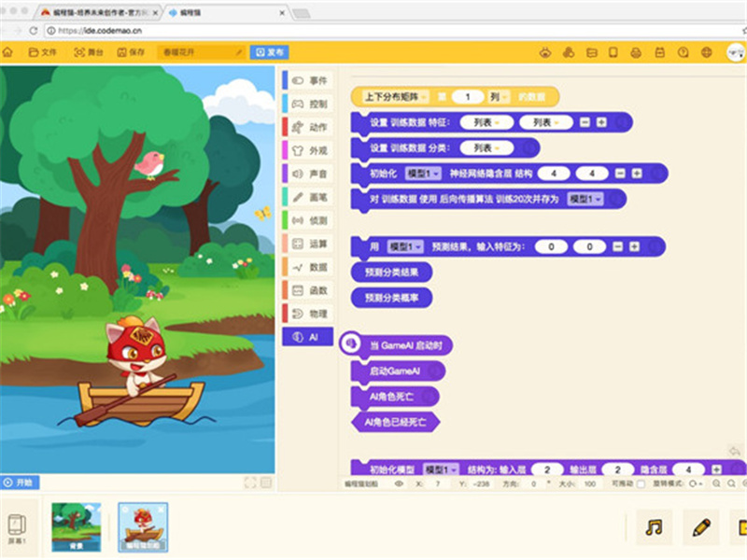The image size is (747, 560).
Task: Open the material library box icon
Action: click(592, 52)
